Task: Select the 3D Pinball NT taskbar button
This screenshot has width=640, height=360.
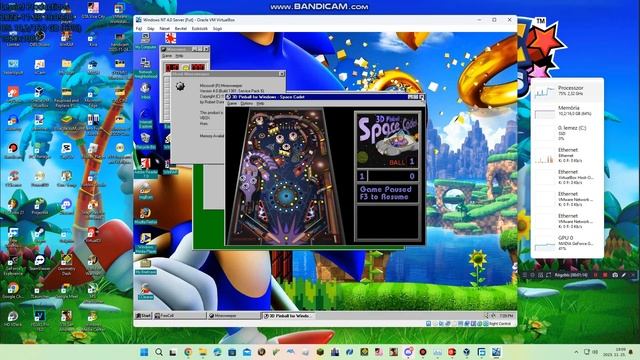Action: tap(288, 316)
